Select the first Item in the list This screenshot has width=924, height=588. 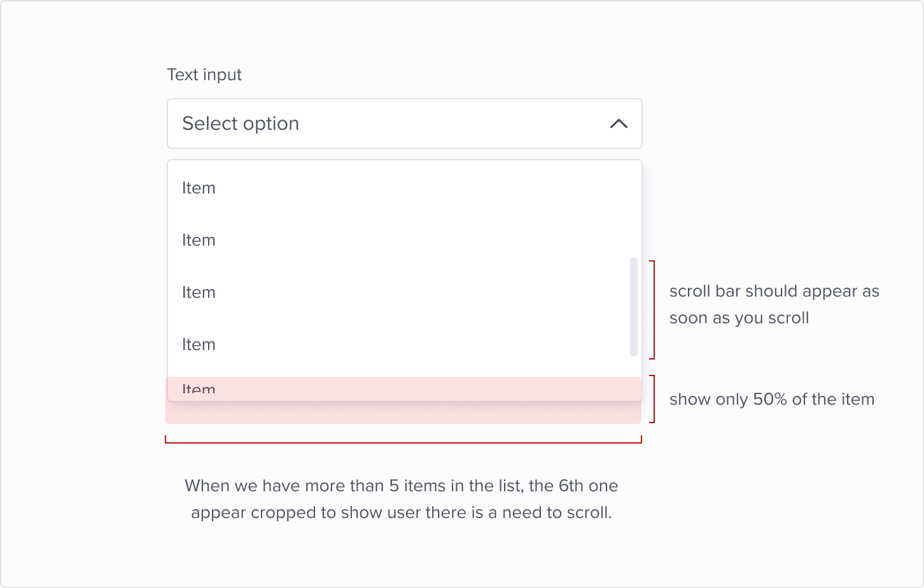click(x=199, y=188)
